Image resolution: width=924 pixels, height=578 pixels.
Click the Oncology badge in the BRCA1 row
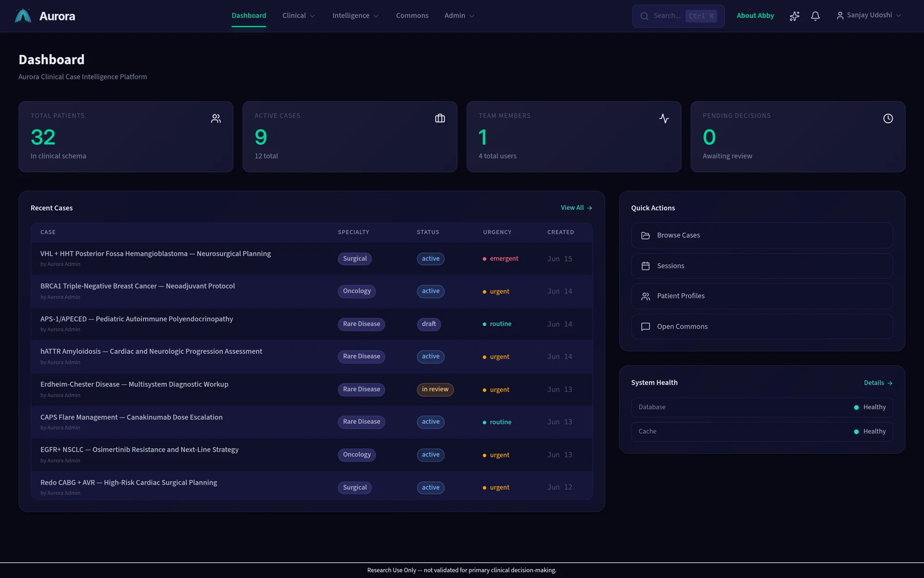coord(357,291)
